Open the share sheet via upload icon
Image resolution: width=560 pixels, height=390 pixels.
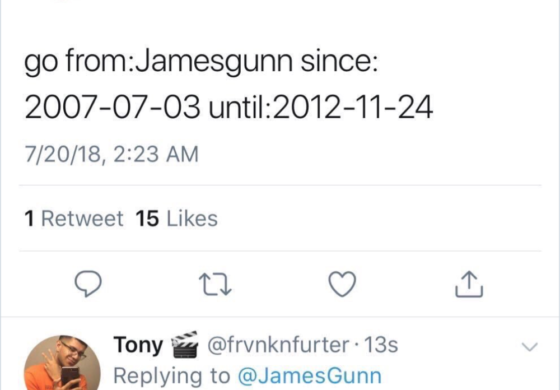(x=469, y=284)
